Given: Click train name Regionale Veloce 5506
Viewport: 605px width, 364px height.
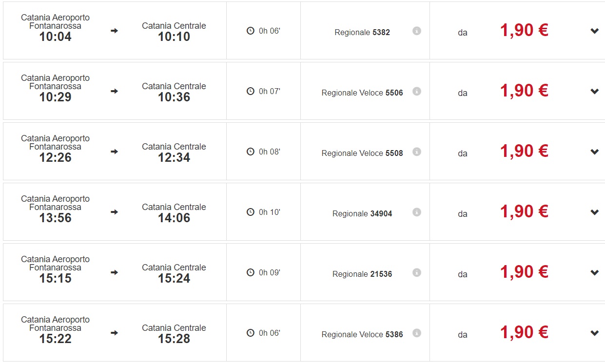Looking at the screenshot, I should (362, 93).
